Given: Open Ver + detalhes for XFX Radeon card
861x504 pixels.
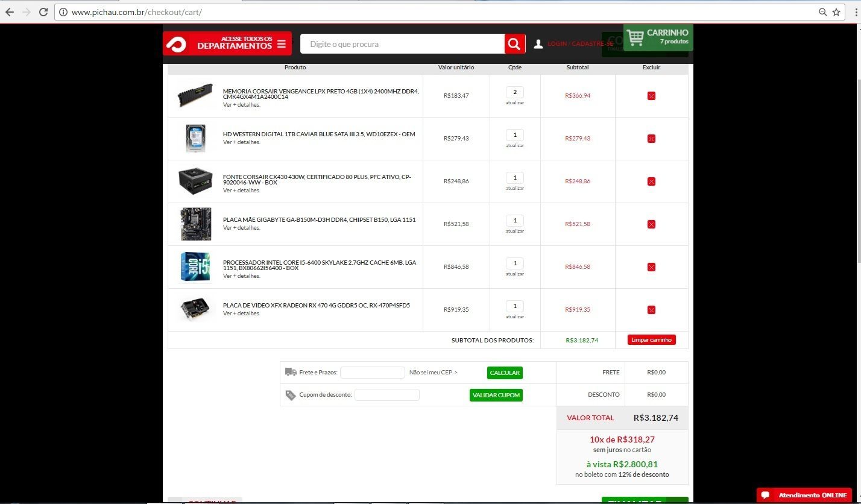Looking at the screenshot, I should click(x=241, y=313).
